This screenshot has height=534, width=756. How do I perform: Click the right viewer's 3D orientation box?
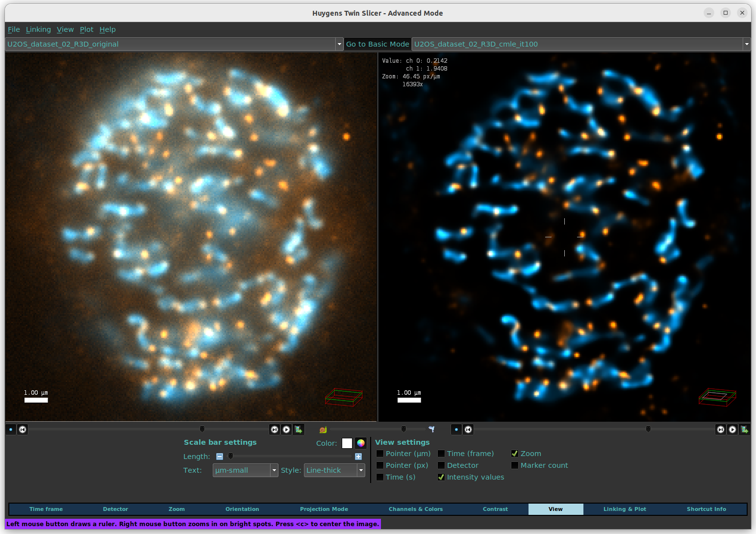pyautogui.click(x=717, y=397)
